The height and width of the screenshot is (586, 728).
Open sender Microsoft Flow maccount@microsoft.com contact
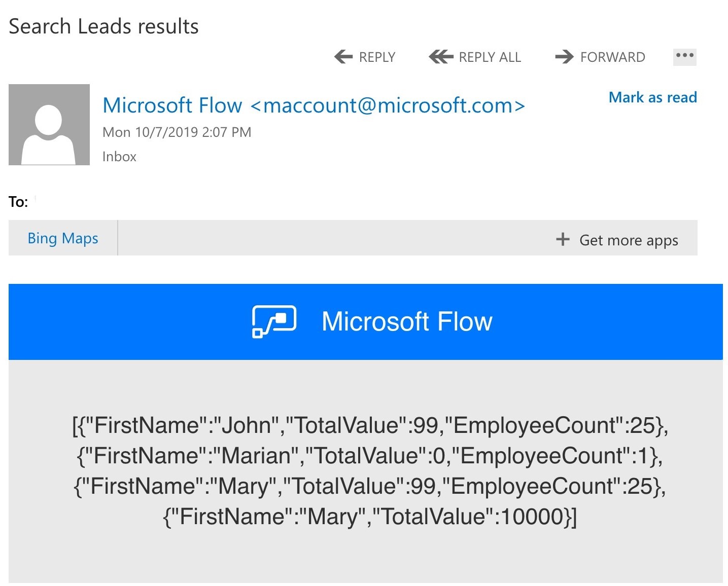[x=314, y=105]
